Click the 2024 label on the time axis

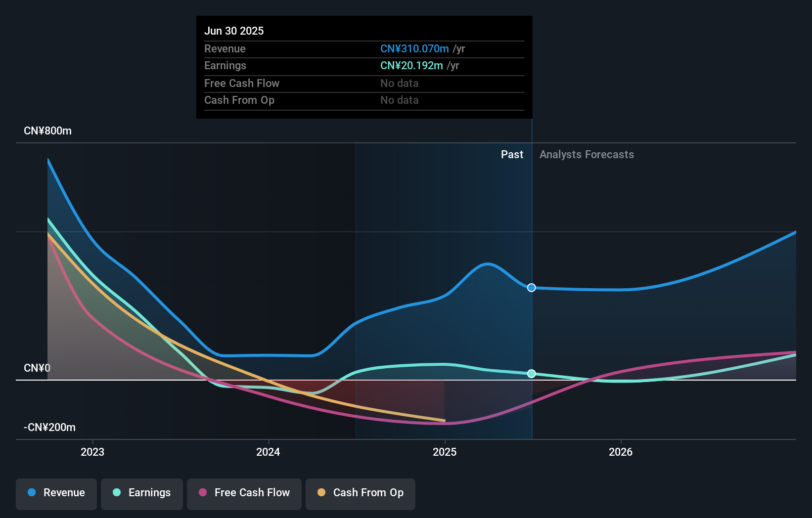tap(268, 451)
